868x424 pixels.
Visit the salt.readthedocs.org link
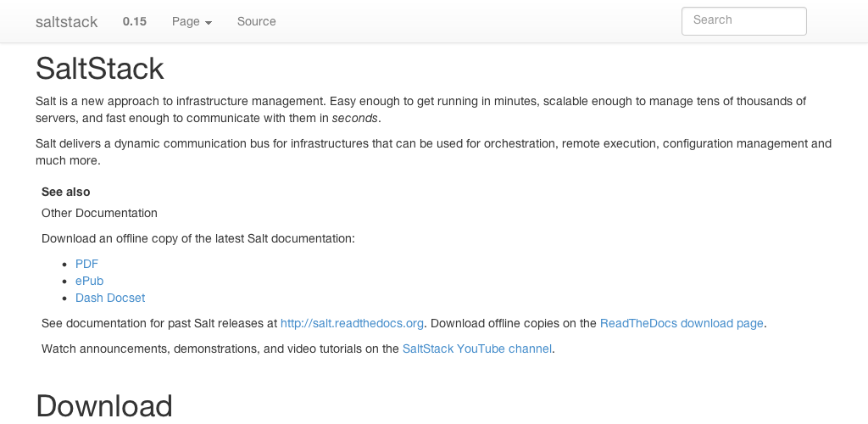tap(352, 323)
